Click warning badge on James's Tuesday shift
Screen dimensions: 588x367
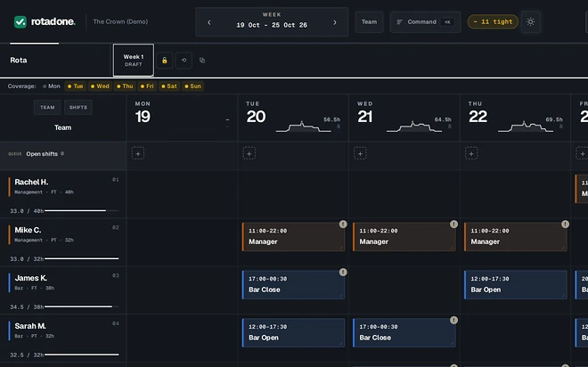tap(343, 273)
